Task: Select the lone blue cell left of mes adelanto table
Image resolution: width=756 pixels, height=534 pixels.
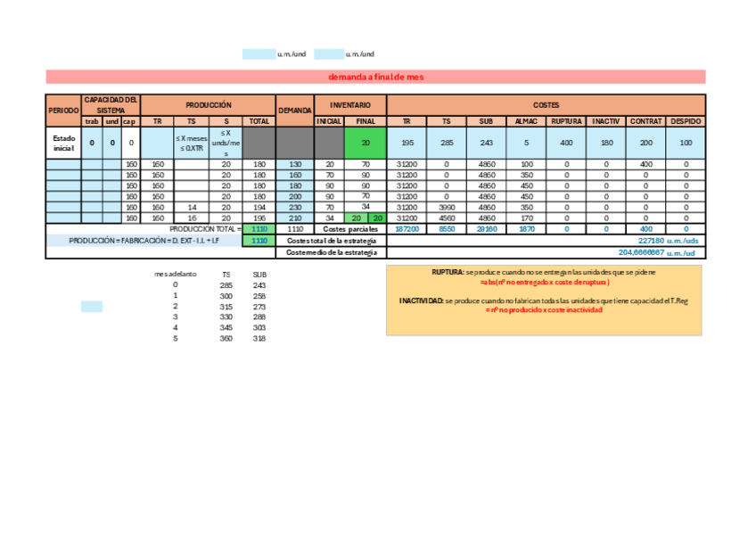Action: [92, 306]
